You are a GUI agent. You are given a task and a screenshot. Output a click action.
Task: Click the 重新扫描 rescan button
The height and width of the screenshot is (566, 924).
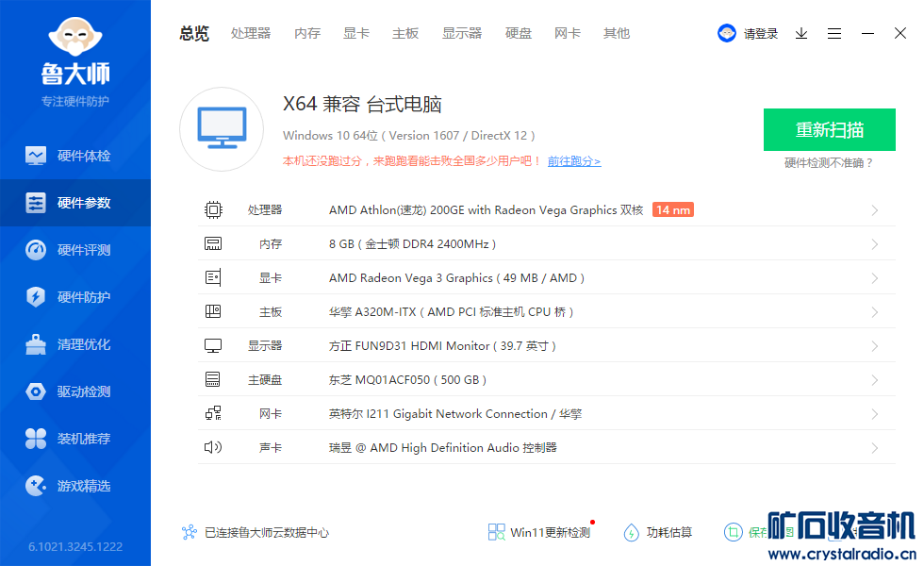coord(830,130)
